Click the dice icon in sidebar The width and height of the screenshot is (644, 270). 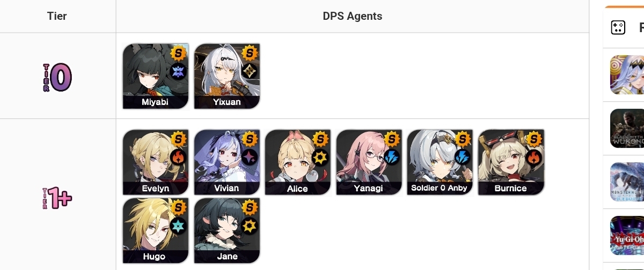[x=618, y=27]
